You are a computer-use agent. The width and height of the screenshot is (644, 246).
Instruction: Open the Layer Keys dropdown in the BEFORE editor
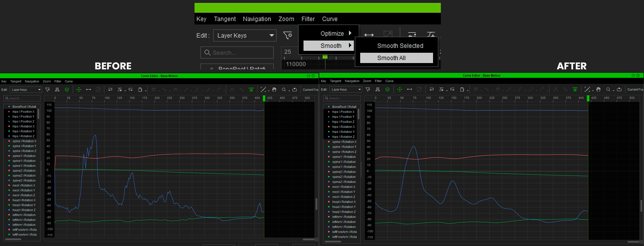click(25, 90)
